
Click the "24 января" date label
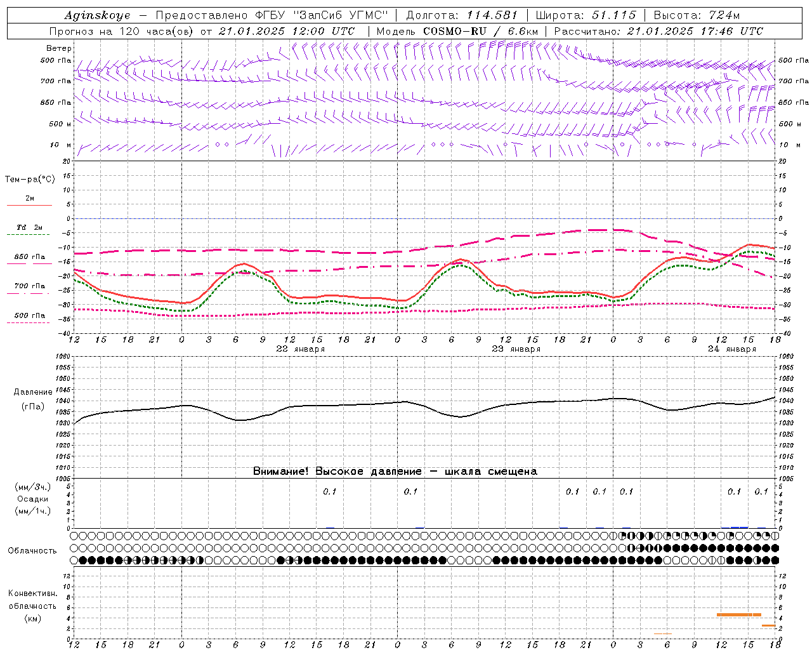732,349
